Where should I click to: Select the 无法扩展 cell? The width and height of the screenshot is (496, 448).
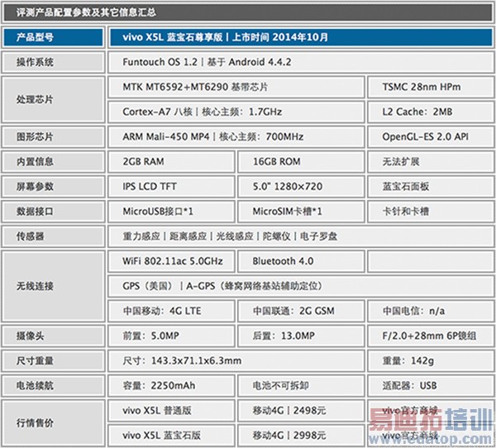(x=431, y=162)
